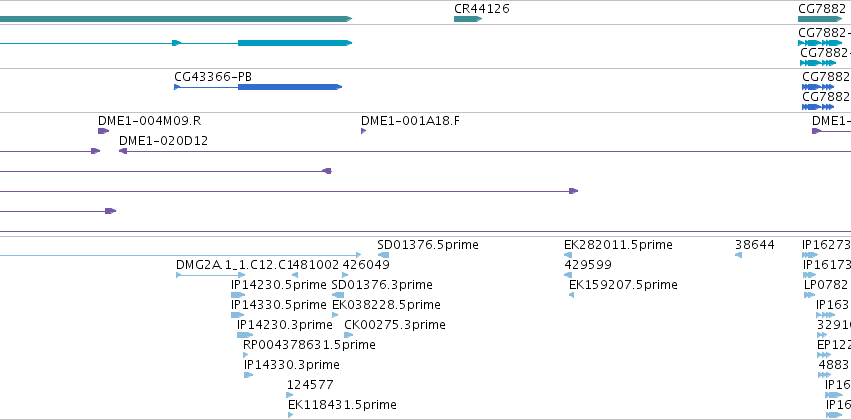This screenshot has height=420, width=851.
Task: Click the EK159207.5prime label
Action: point(623,285)
